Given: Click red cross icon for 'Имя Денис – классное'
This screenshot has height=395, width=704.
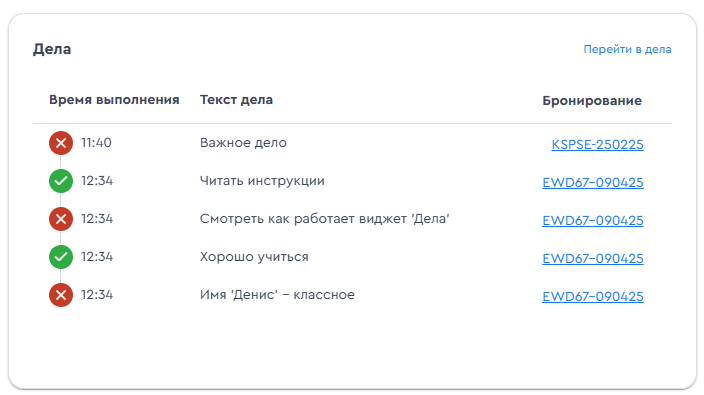Looking at the screenshot, I should point(61,295).
